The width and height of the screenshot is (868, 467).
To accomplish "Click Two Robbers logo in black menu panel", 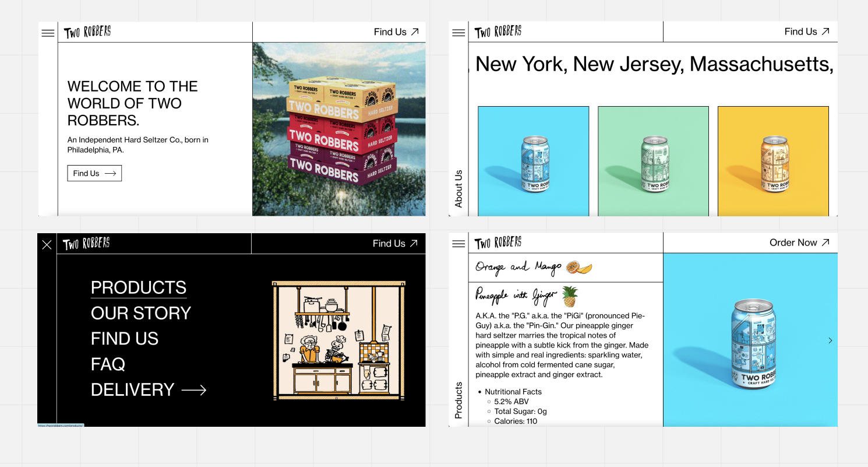I will [x=86, y=244].
